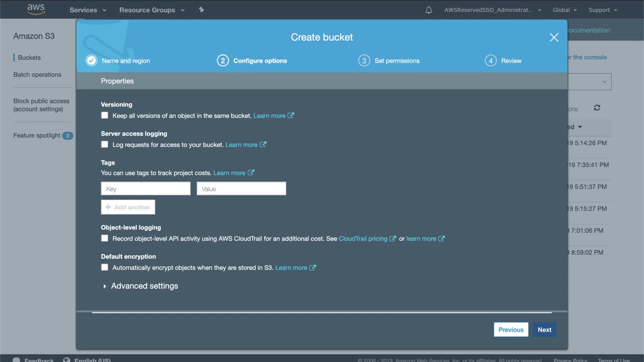Open the pin shortcuts icon in navbar

(x=201, y=10)
